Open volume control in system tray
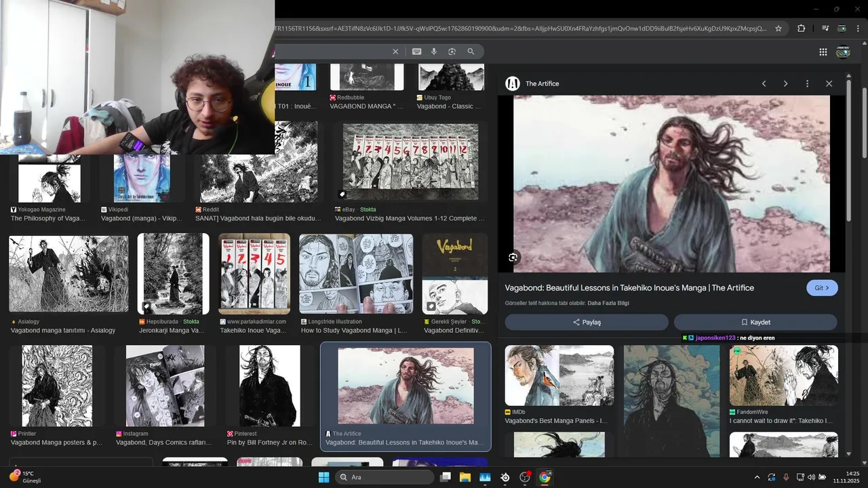Image resolution: width=868 pixels, height=488 pixels. 811,477
